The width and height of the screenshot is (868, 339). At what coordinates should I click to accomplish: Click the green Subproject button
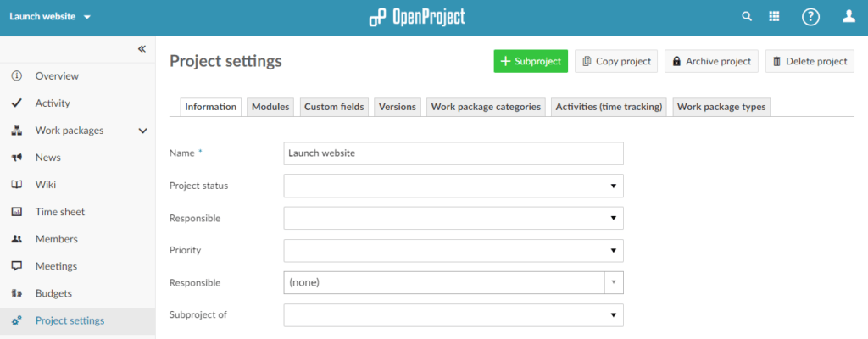531,61
